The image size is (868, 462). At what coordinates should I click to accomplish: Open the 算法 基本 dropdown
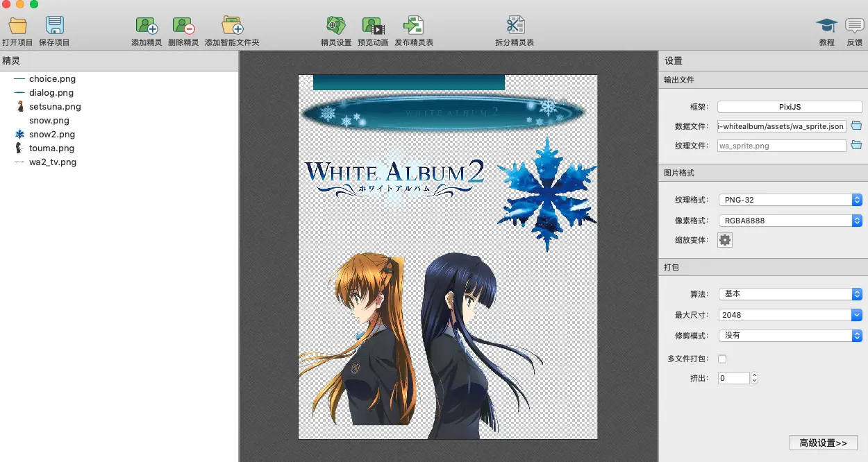(790, 294)
